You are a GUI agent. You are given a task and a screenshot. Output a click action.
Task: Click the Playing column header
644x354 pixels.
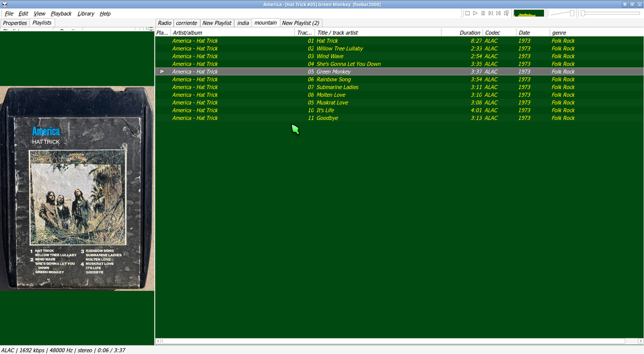(163, 33)
